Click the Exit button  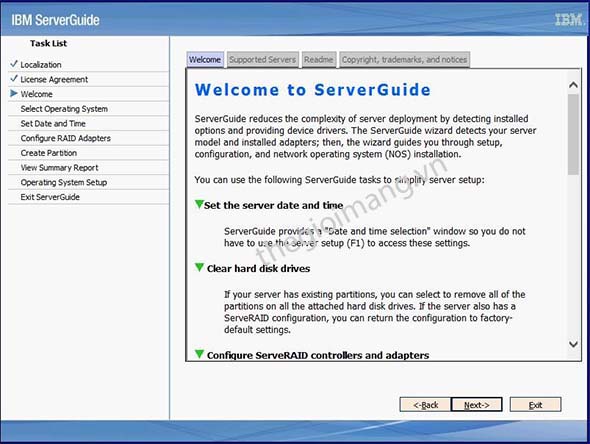pyautogui.click(x=535, y=405)
